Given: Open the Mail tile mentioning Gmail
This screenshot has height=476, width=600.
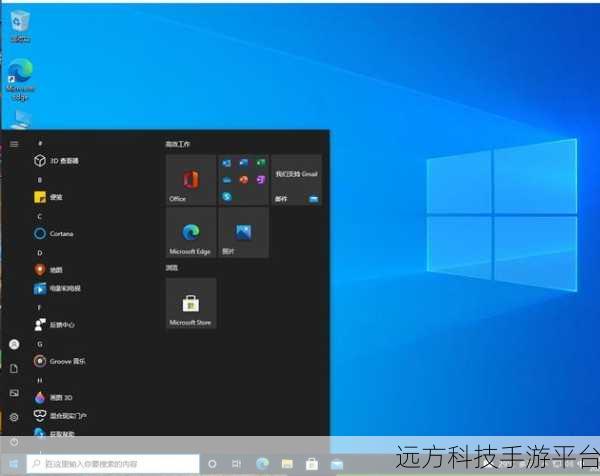Looking at the screenshot, I should click(x=296, y=180).
